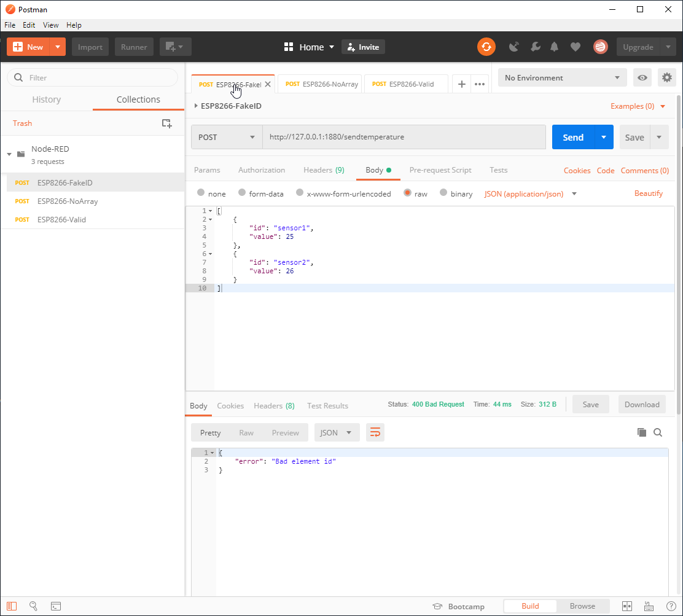The width and height of the screenshot is (683, 616).
Task: Select the none body type
Action: [201, 192]
